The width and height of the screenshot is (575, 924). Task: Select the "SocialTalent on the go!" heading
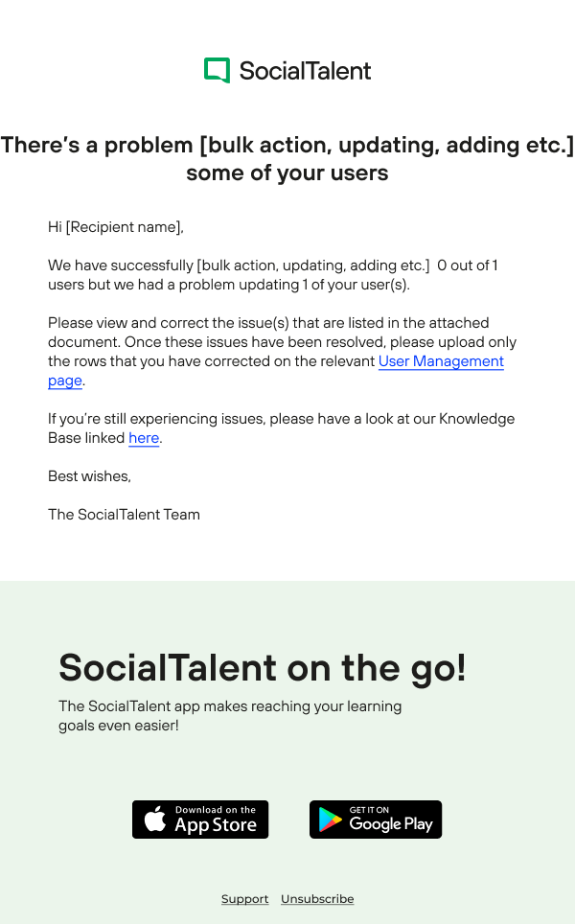(262, 667)
